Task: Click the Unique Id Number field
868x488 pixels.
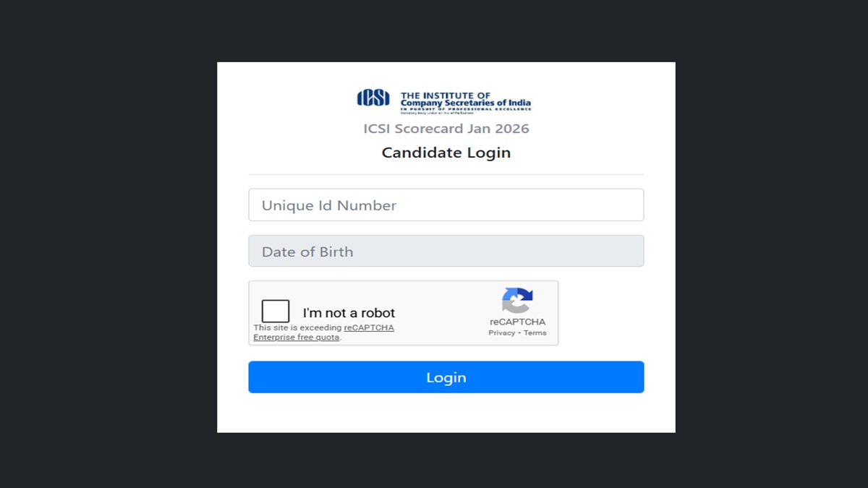Action: point(446,205)
